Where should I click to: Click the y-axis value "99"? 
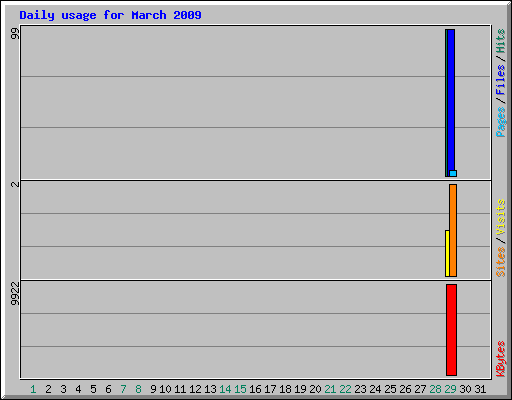(x=15, y=34)
